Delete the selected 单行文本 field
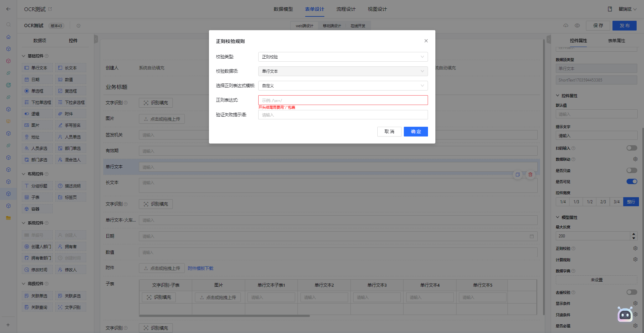This screenshot has height=333, width=644. [x=530, y=175]
